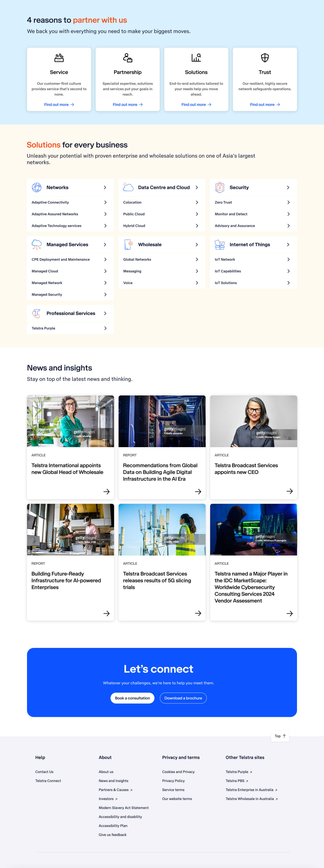Click arrow on 5G slicing trials card
Viewport: 324px width, 868px height.
tap(198, 614)
